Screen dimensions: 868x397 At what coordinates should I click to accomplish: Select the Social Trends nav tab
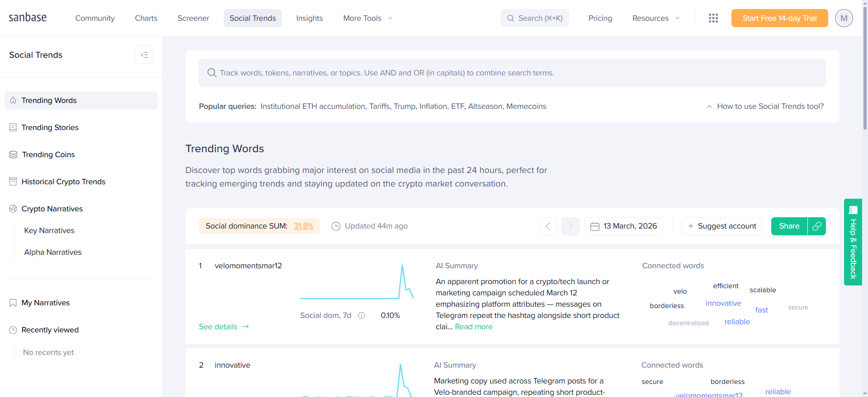(x=253, y=18)
